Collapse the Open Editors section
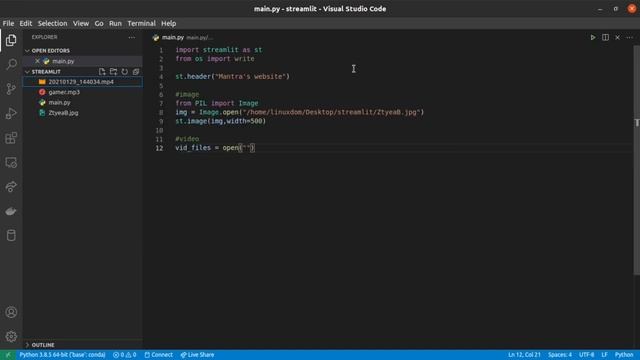Image resolution: width=640 pixels, height=360 pixels. click(x=27, y=51)
